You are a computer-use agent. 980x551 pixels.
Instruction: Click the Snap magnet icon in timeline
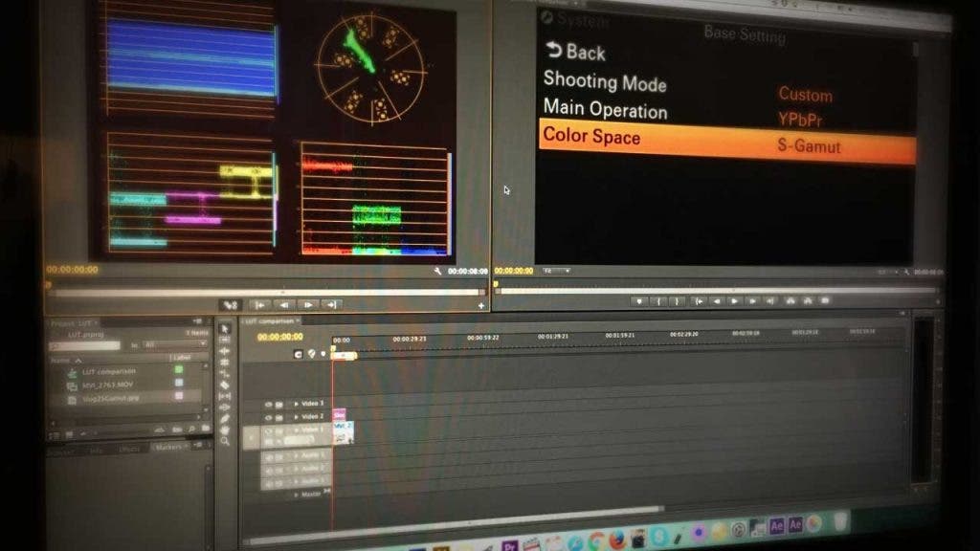[x=298, y=354]
